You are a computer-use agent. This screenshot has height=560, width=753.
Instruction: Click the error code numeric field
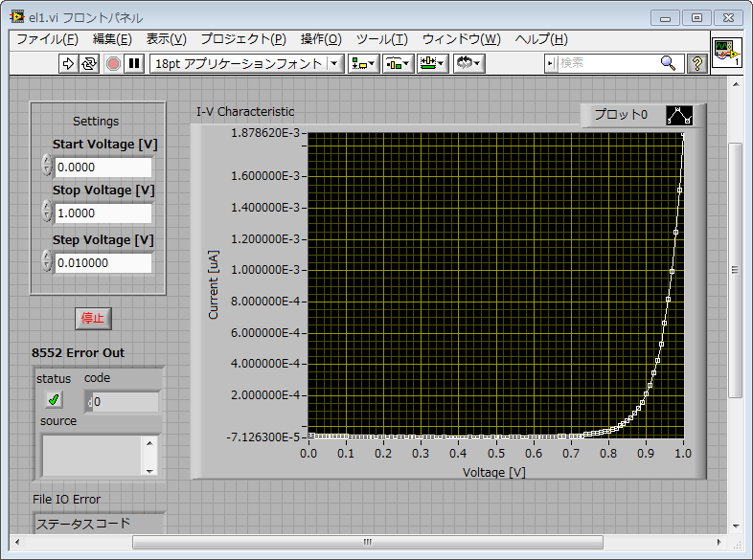point(125,402)
